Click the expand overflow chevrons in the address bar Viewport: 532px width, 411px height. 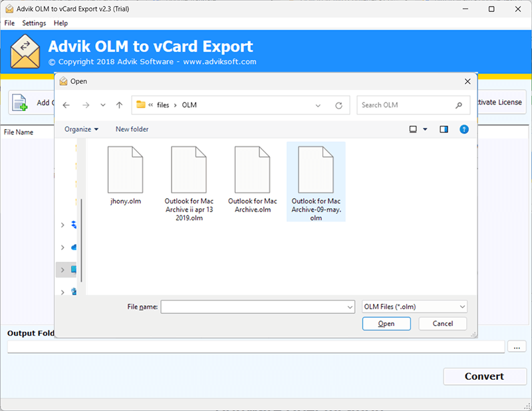coord(151,105)
